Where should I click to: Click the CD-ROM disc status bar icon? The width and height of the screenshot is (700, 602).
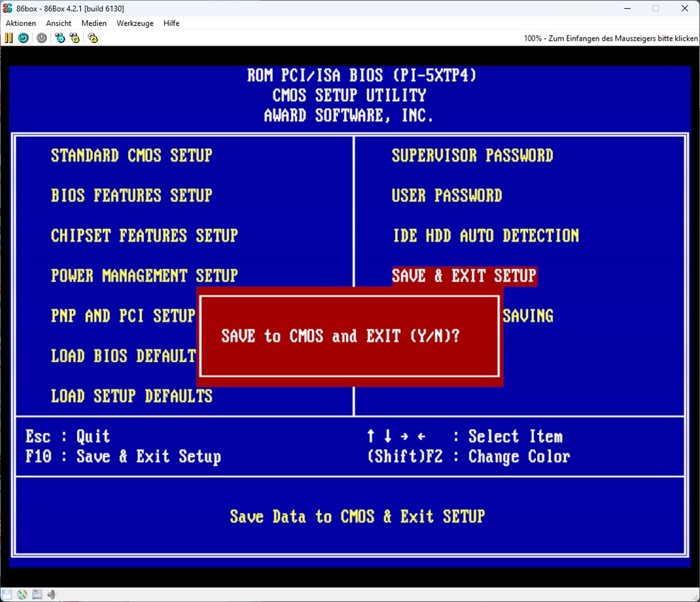pyautogui.click(x=22, y=594)
